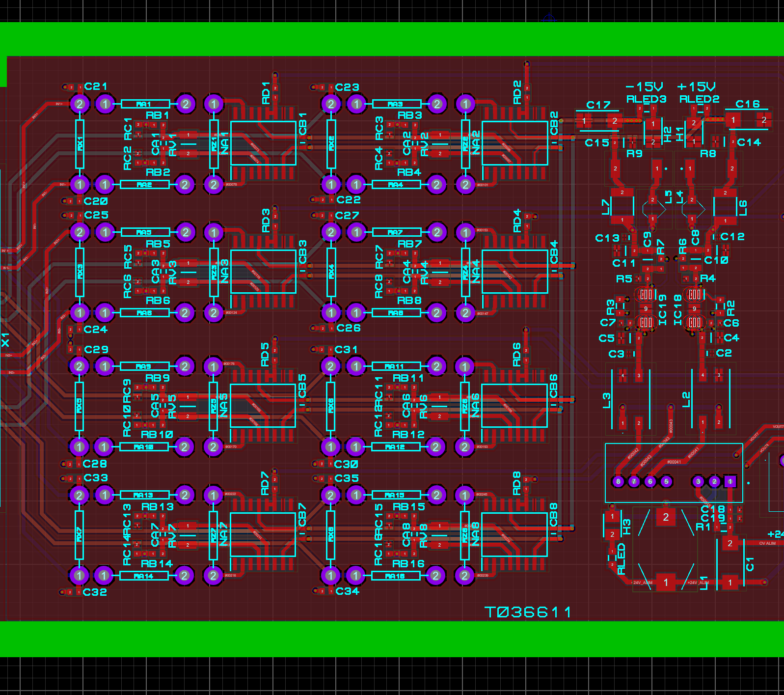784x695 pixels.
Task: Click the C21 capacitor label
Action: (96, 86)
